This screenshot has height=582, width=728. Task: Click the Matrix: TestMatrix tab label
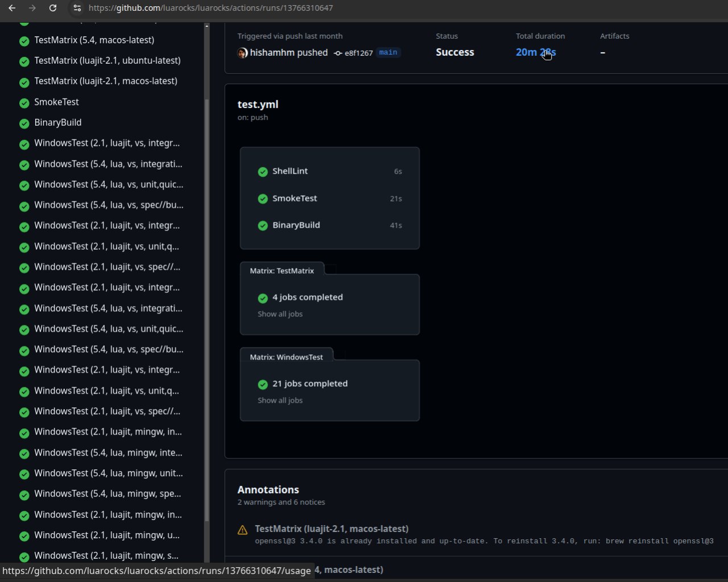[x=282, y=271]
